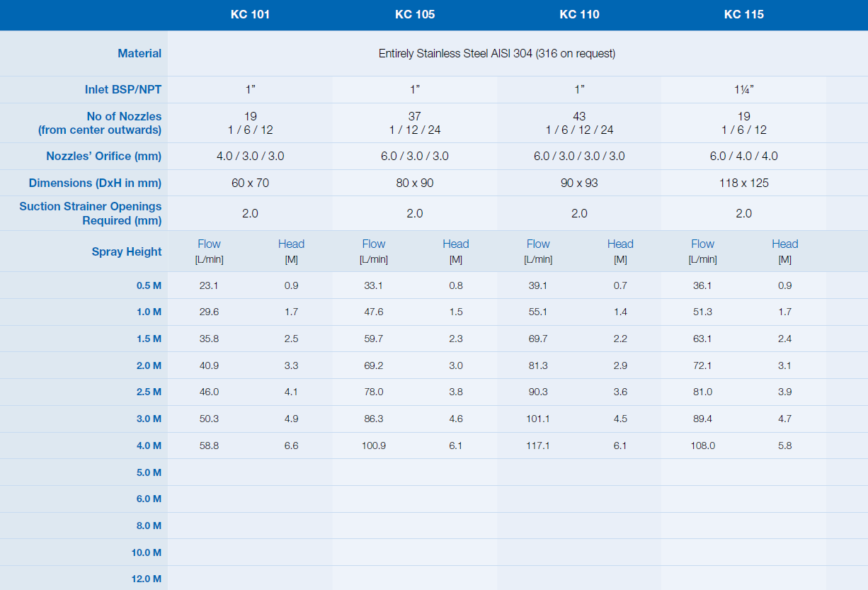Click the 12.0 M spray height label
This screenshot has height=590, width=868.
(146, 579)
